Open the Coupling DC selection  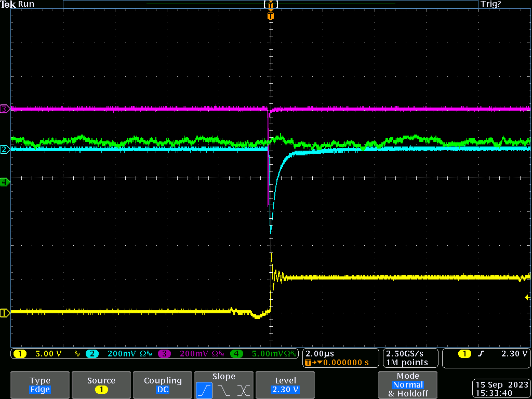pyautogui.click(x=163, y=385)
